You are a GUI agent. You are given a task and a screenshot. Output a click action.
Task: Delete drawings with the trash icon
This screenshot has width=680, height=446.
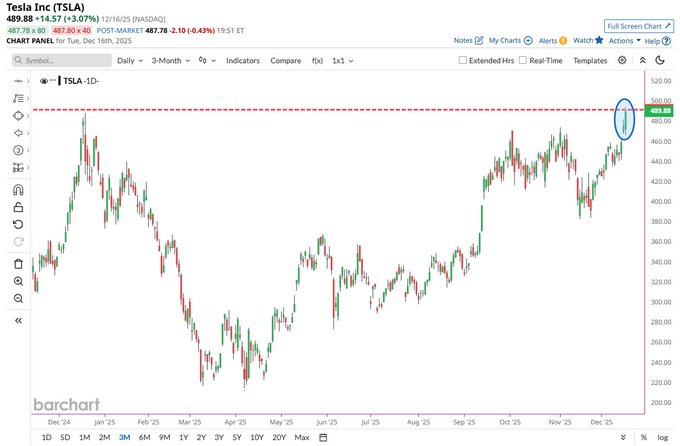click(18, 264)
